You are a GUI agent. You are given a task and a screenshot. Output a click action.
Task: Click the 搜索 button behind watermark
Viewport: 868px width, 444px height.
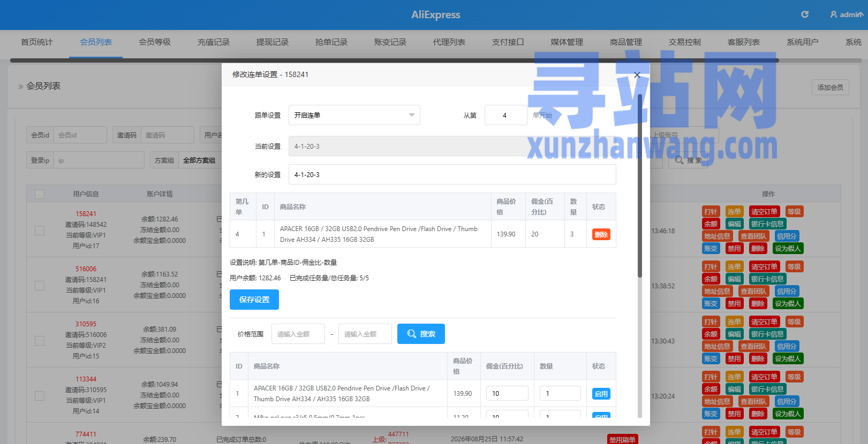coord(688,160)
